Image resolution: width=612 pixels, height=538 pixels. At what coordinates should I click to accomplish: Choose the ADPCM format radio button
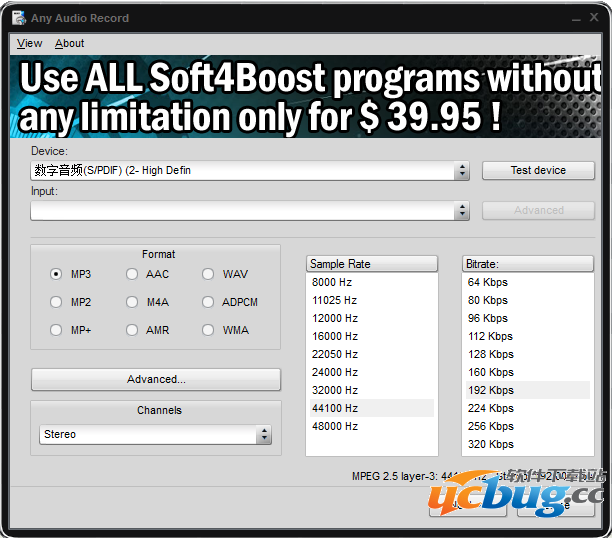point(208,302)
